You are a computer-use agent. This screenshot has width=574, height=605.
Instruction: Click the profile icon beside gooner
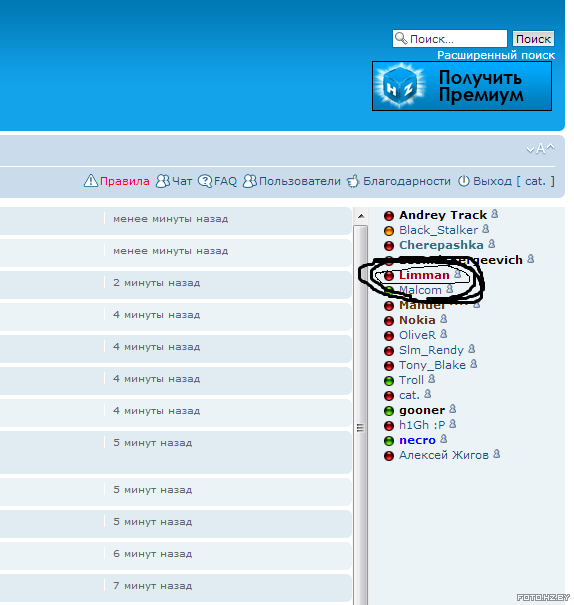pos(453,409)
